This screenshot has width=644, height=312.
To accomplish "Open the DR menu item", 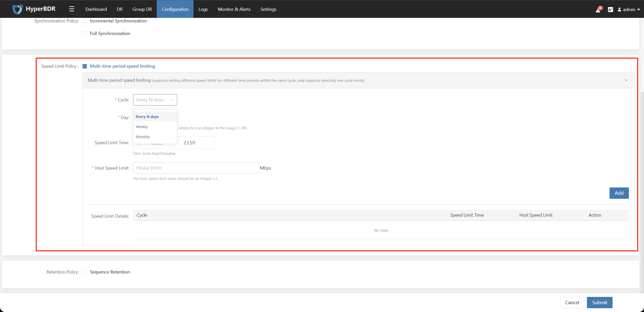I will tap(120, 9).
